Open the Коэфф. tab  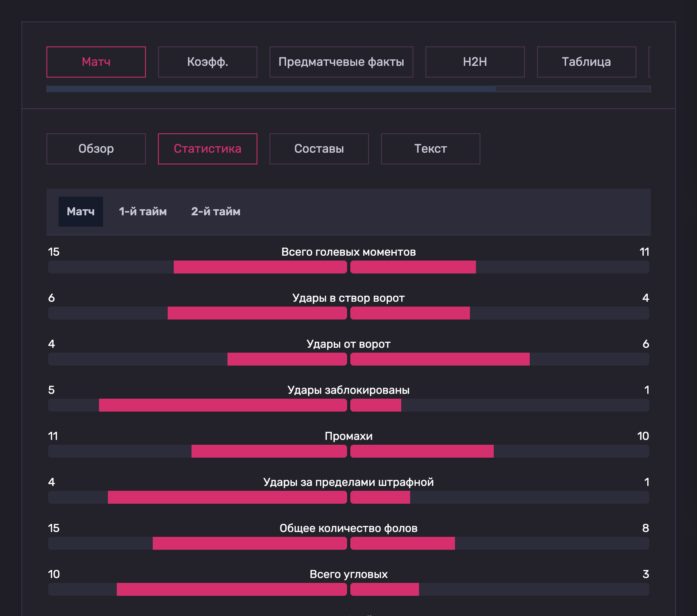[207, 62]
